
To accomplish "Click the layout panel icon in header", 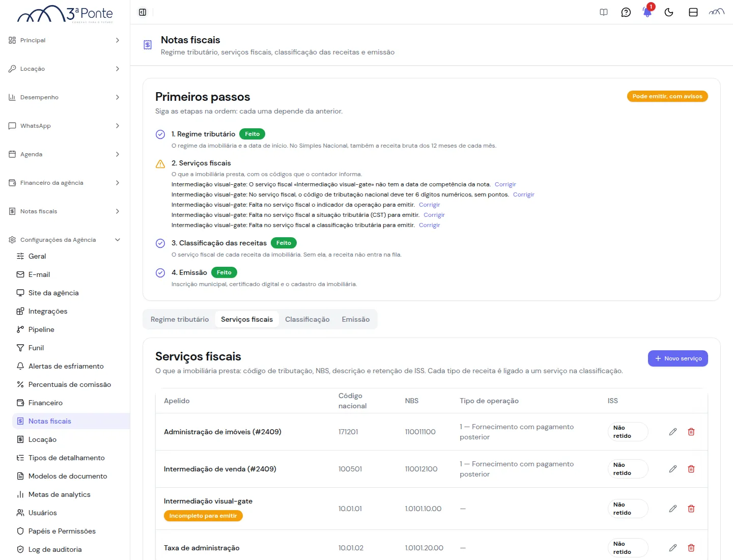I will (693, 12).
